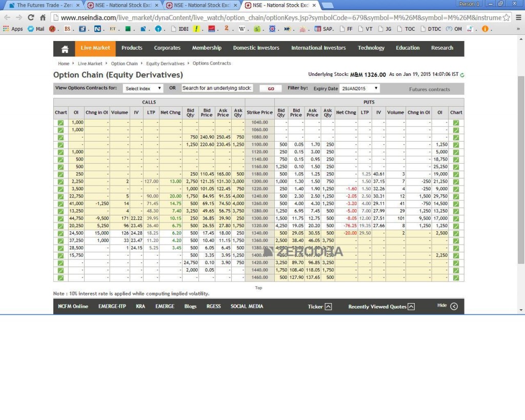Expand Recently Viewed Quotes arrow
The image size is (525, 420).
411,306
